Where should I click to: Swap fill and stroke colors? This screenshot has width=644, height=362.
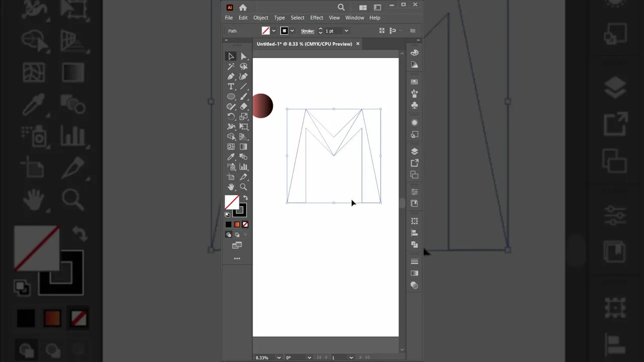coord(246,198)
